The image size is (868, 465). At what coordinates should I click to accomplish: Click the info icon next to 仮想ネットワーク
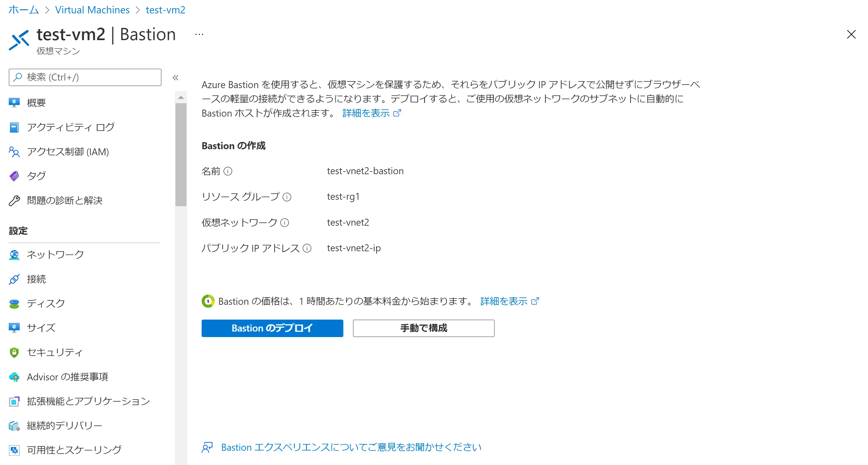pyautogui.click(x=285, y=222)
